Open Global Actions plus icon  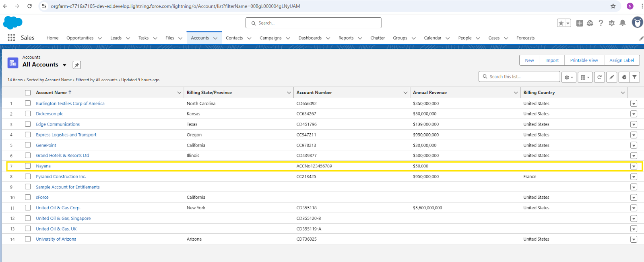[x=580, y=23]
